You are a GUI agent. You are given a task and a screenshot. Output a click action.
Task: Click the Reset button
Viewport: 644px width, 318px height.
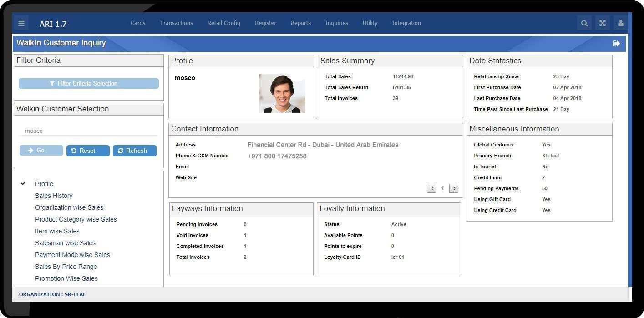point(87,151)
